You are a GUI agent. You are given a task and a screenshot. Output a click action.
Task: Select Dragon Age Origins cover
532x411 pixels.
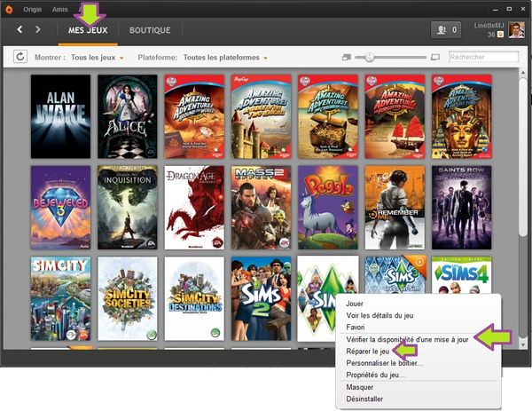(194, 208)
